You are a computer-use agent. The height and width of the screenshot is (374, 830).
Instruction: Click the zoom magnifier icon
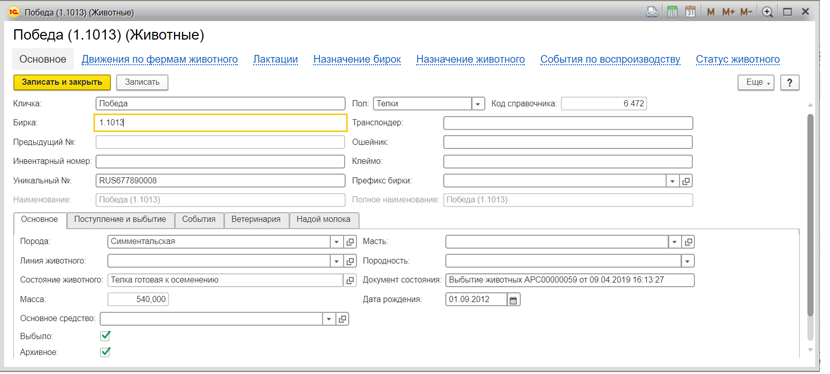(x=768, y=12)
